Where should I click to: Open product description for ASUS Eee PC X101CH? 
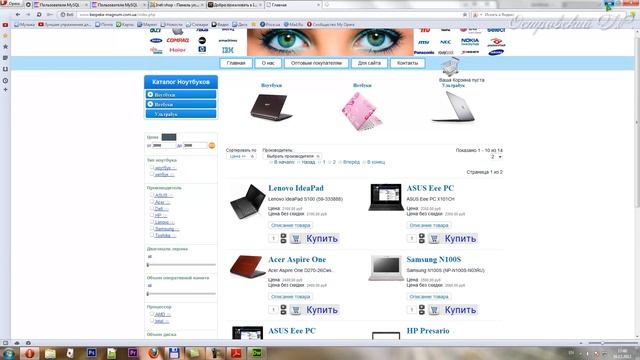[429, 225]
